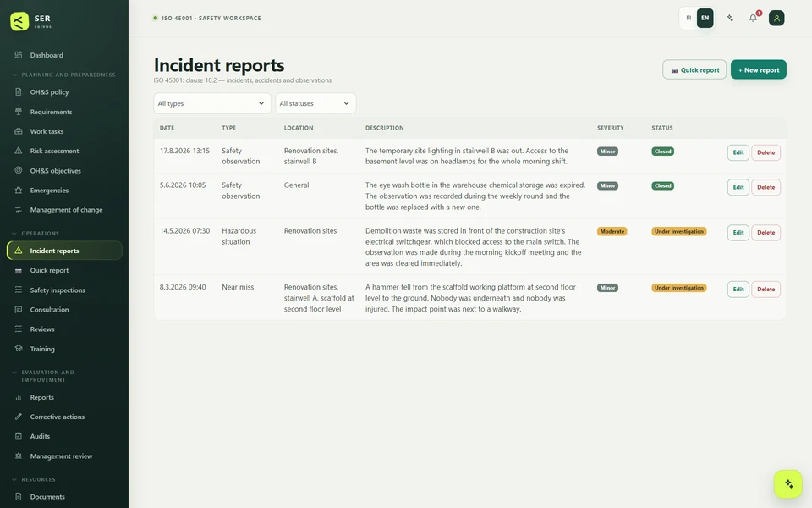812x508 pixels.
Task: Go to Risk assessment page
Action: pyautogui.click(x=64, y=151)
